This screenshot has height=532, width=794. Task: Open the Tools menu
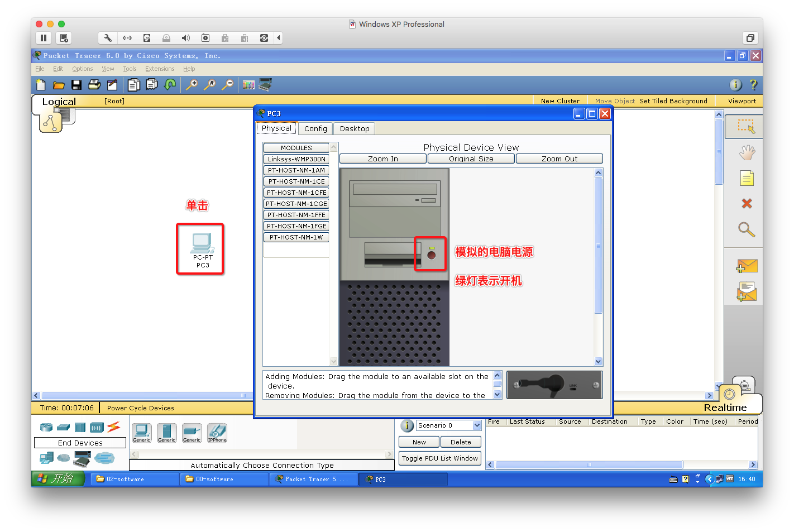pos(130,69)
